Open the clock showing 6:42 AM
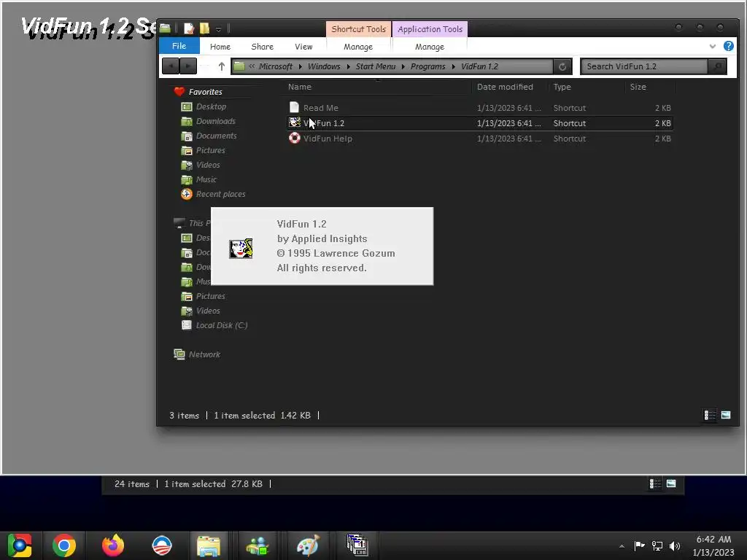The width and height of the screenshot is (747, 560). coord(713,545)
